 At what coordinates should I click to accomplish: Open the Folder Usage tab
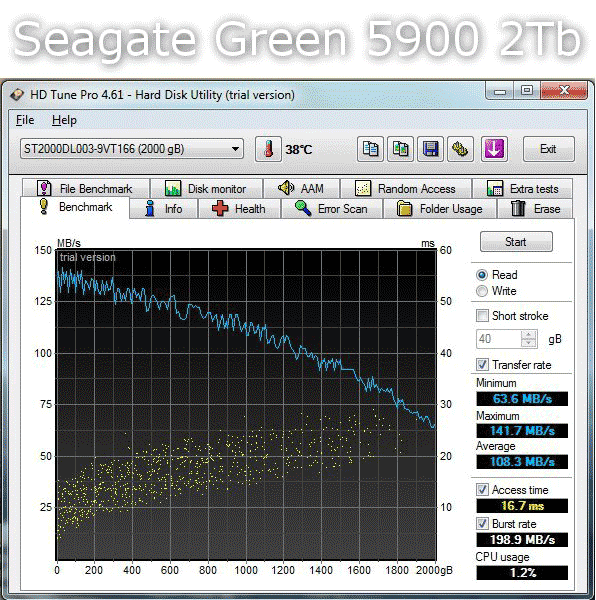click(440, 209)
